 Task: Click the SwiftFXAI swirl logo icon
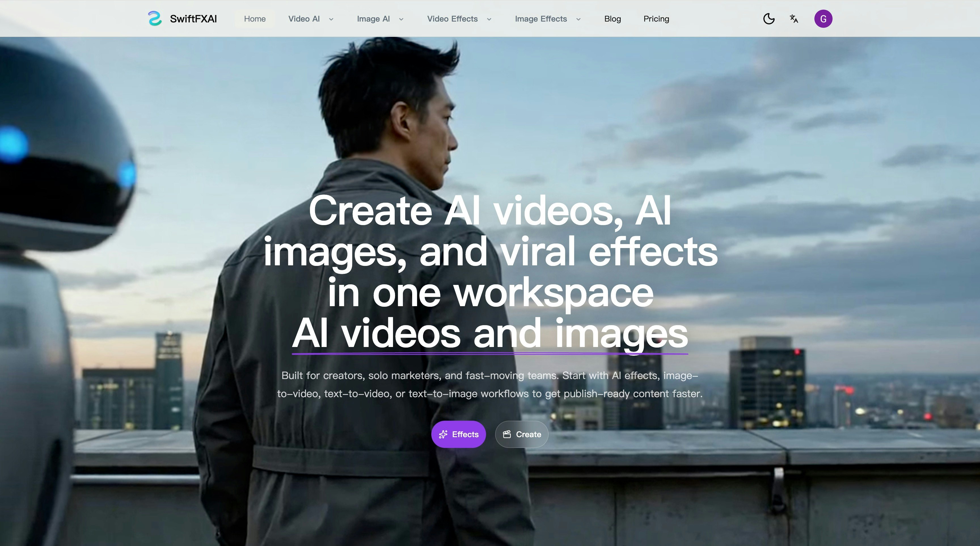coord(155,19)
